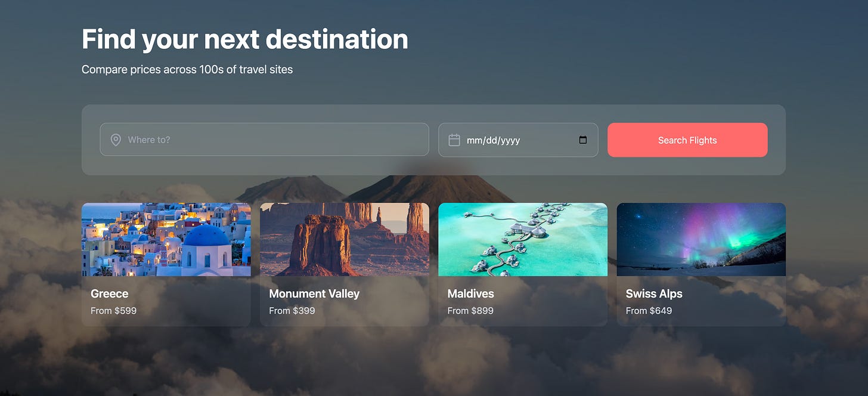
Task: Select the Monument Valley title
Action: [x=314, y=293]
